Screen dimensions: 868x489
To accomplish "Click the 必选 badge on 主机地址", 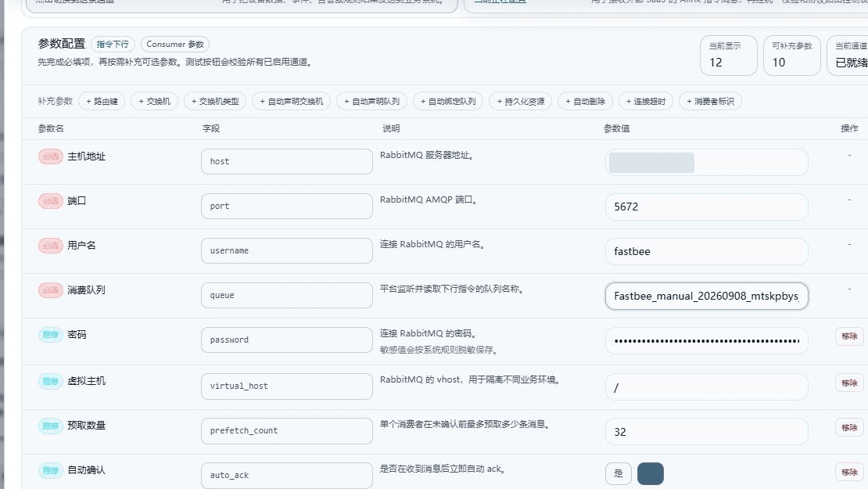I will tap(50, 156).
